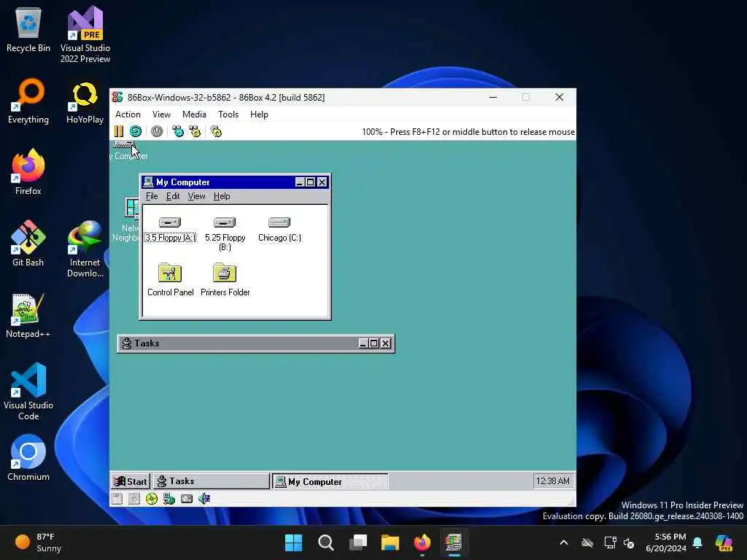Click the hard reset toolbar icon
Viewport: 747px width, 560px height.
pos(136,131)
